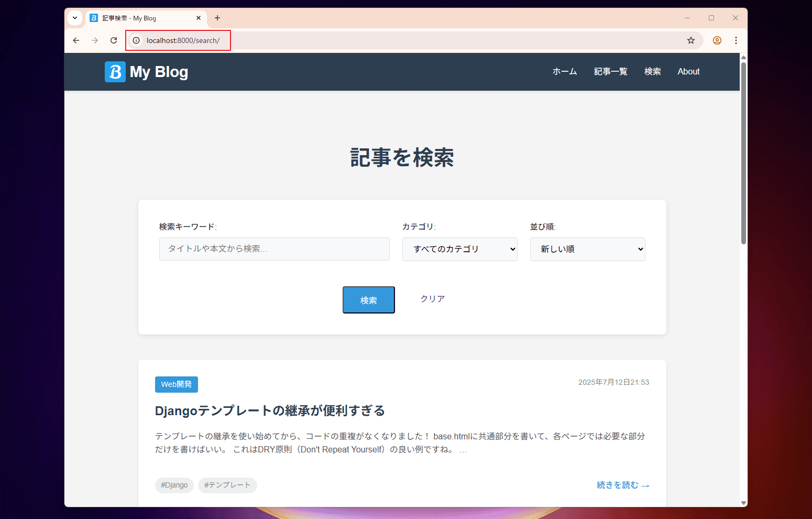Click scrollbar up arrow

pyautogui.click(x=743, y=57)
